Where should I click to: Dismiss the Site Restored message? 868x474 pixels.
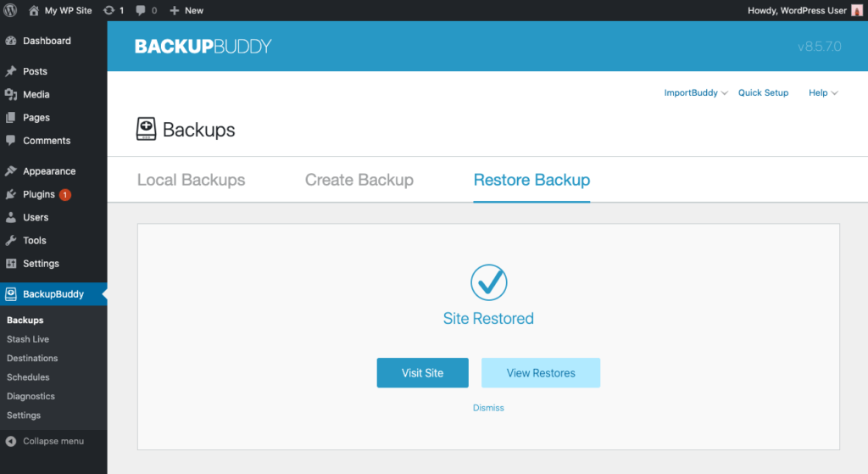point(488,408)
